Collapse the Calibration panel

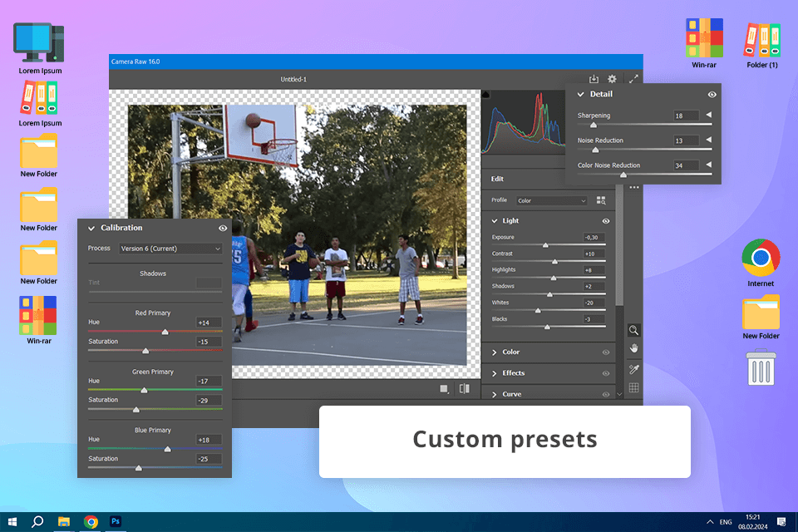click(91, 228)
